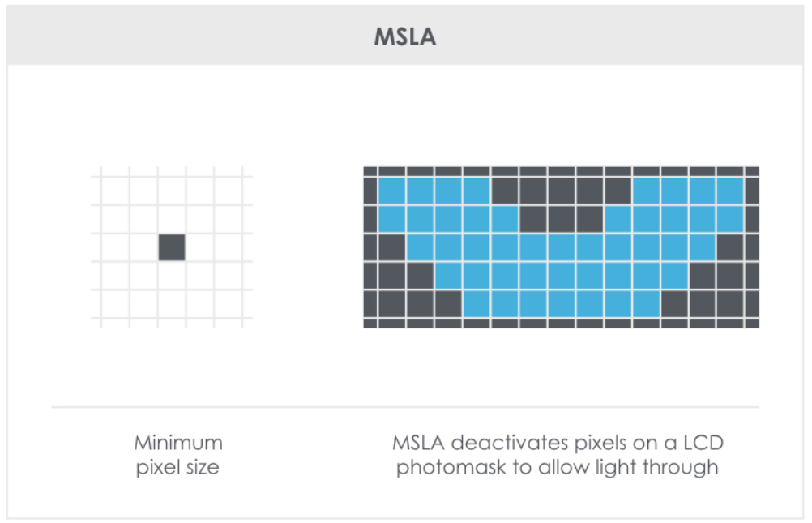The image size is (812, 523).
Task: Click the "Minimum pixel size" caption
Action: [178, 456]
